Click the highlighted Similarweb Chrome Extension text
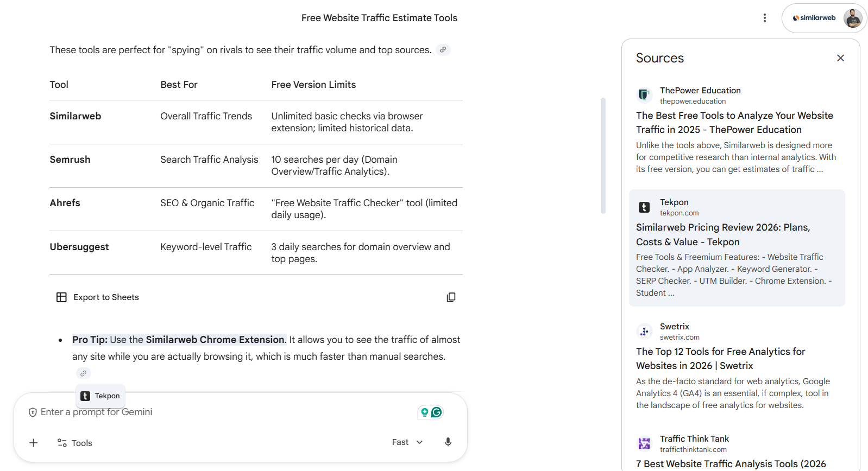The image size is (868, 471). (x=215, y=340)
